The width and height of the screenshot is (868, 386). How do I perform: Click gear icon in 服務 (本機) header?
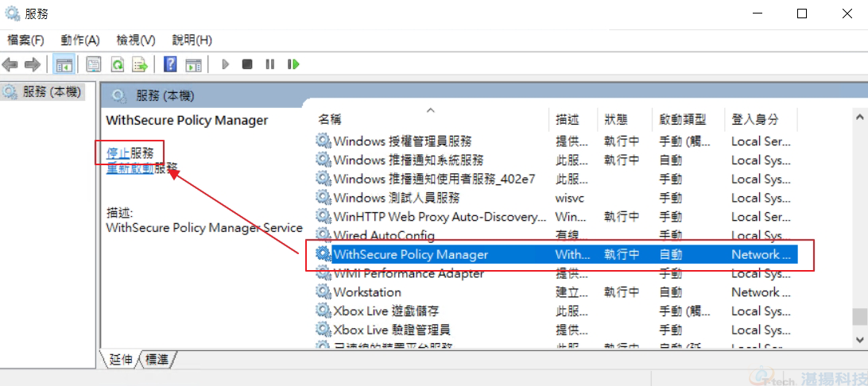pos(118,96)
